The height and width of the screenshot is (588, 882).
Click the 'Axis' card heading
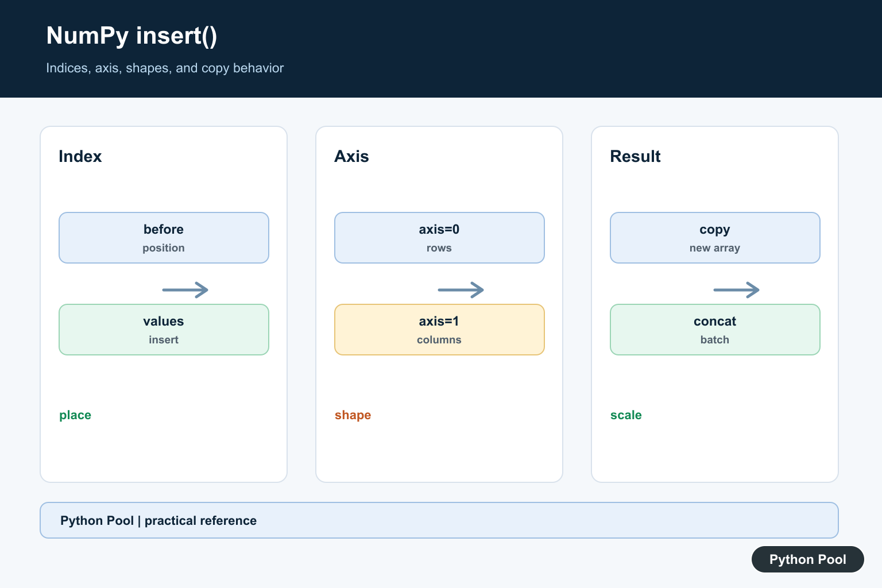pos(351,156)
